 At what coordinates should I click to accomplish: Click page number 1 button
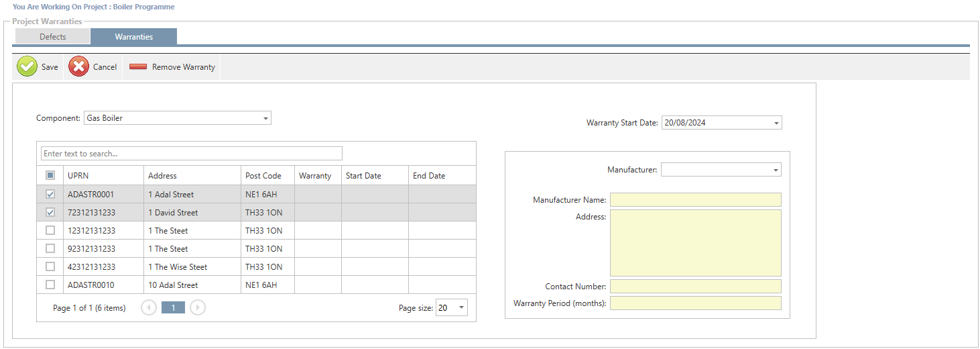173,307
